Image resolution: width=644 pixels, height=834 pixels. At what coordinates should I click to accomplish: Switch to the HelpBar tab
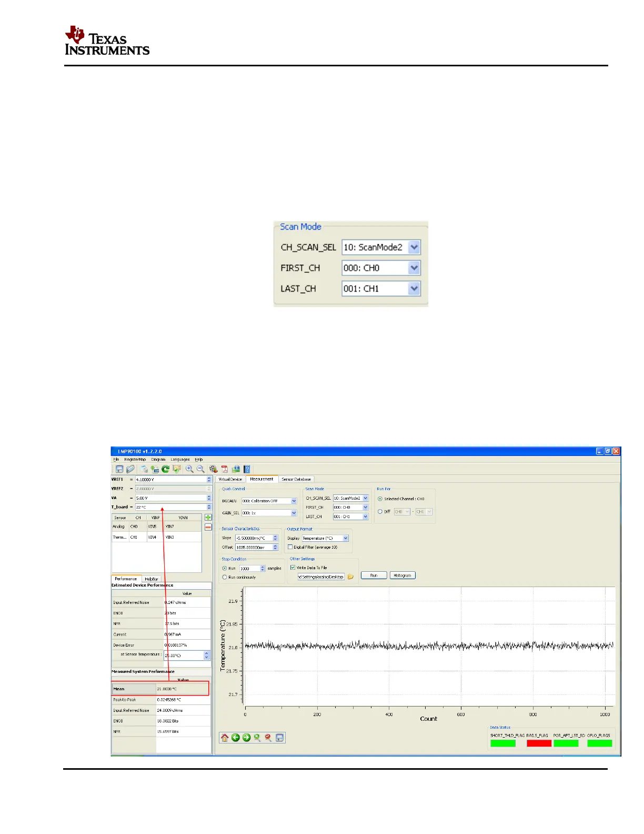click(152, 579)
